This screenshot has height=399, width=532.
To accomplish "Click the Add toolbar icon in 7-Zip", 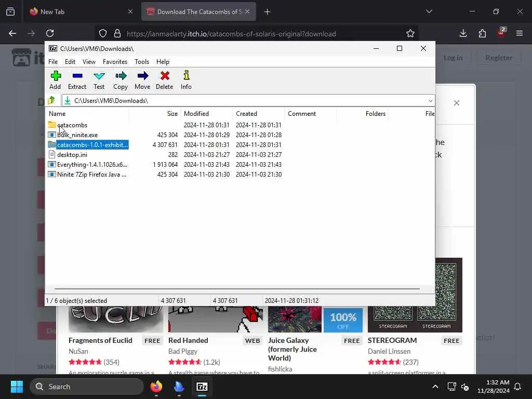I will 55,80.
